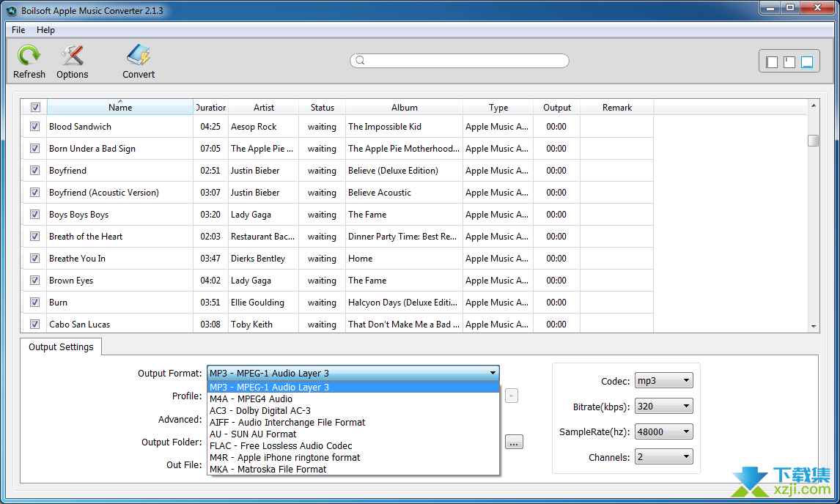This screenshot has width=840, height=504.
Task: Choose AC3 - Dolby Digital AC-3 format
Action: [353, 411]
